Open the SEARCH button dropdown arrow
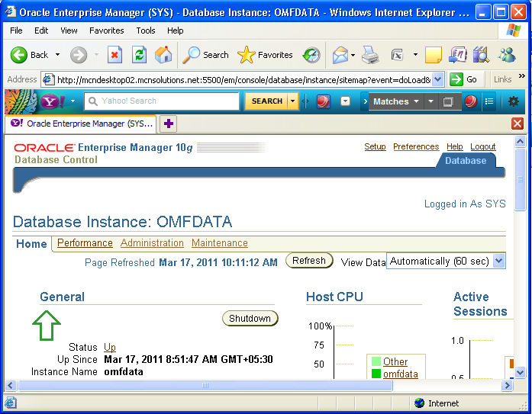Screen dimensions: 532x414 [292, 101]
